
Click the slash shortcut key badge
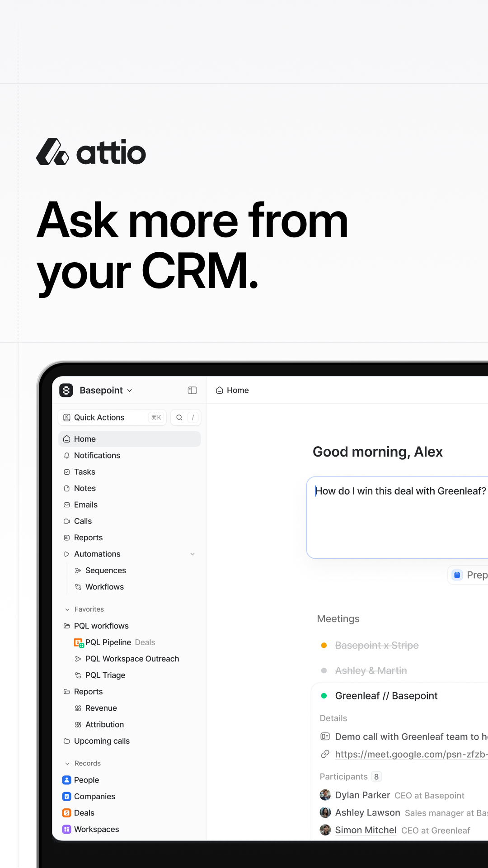193,417
